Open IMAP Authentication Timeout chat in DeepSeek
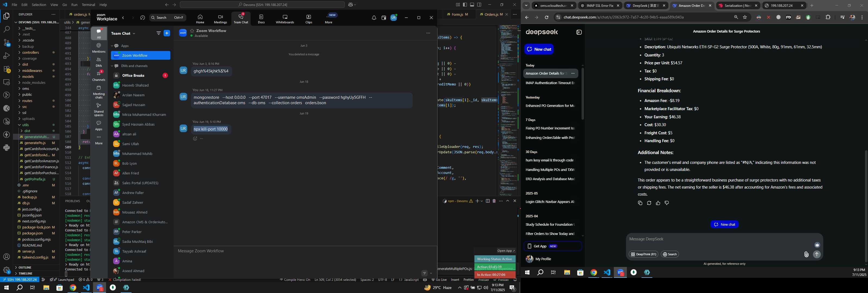The width and height of the screenshot is (868, 293). coord(550,83)
